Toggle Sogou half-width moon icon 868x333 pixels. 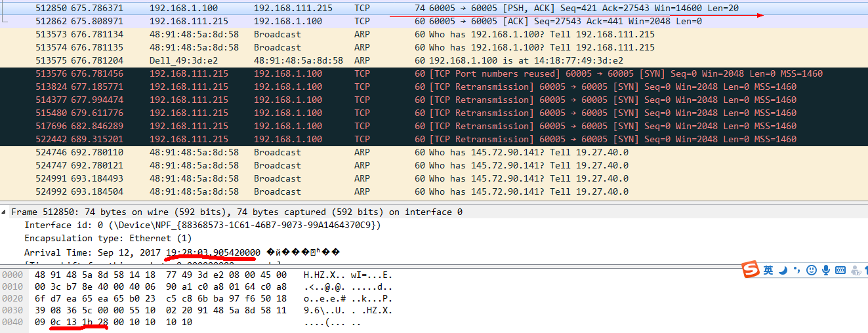(x=782, y=270)
